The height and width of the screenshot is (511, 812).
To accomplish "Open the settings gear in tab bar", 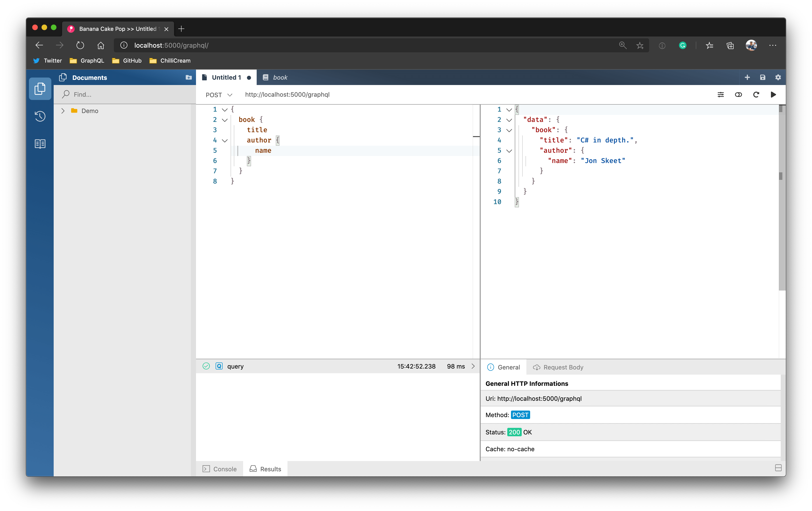I will [778, 77].
